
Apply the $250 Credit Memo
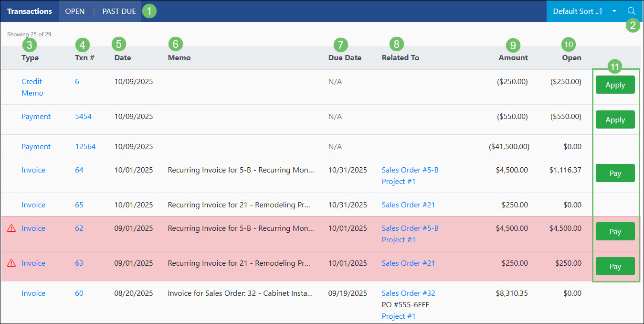point(615,85)
